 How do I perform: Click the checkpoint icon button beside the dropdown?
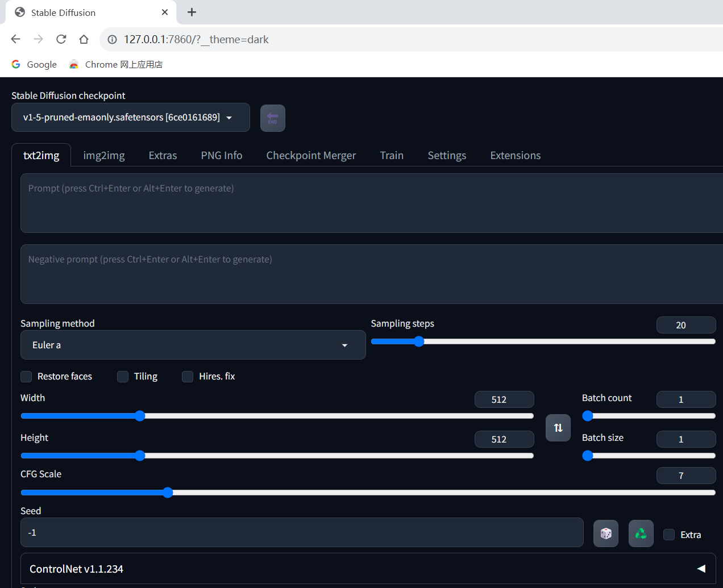(273, 118)
